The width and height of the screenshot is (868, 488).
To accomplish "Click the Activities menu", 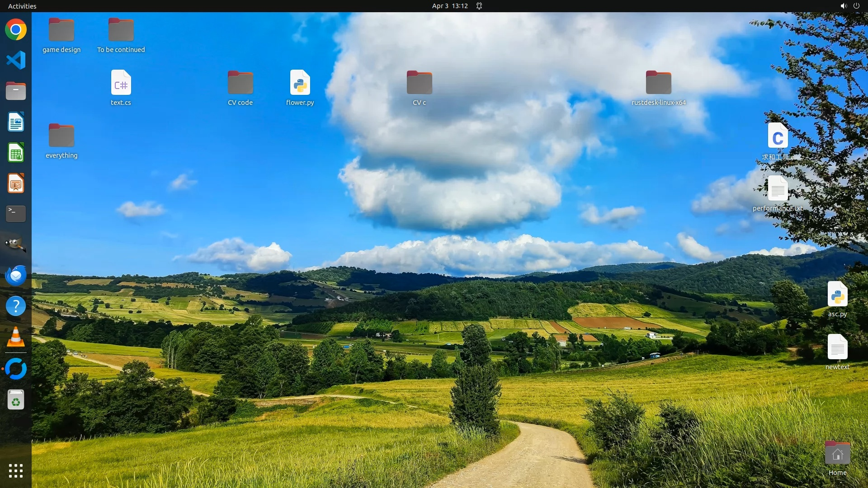I will 22,6.
